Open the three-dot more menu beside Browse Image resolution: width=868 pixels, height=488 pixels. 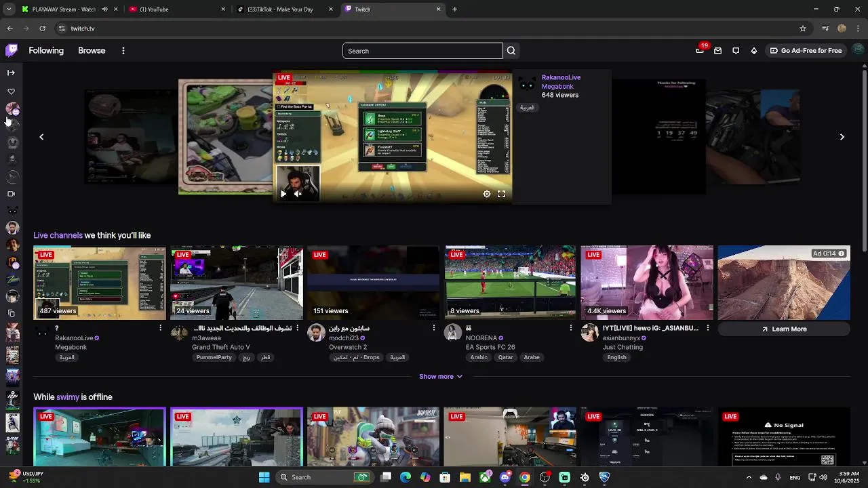pos(123,51)
